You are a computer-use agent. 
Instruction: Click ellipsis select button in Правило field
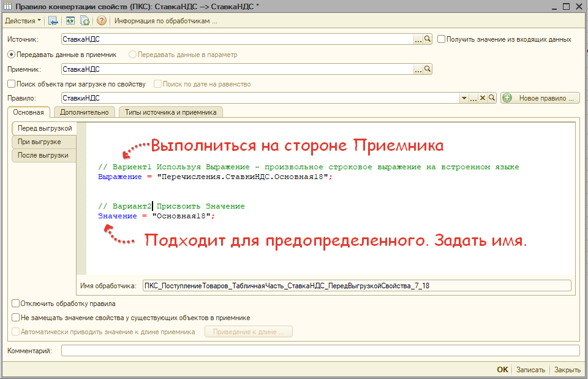[473, 98]
